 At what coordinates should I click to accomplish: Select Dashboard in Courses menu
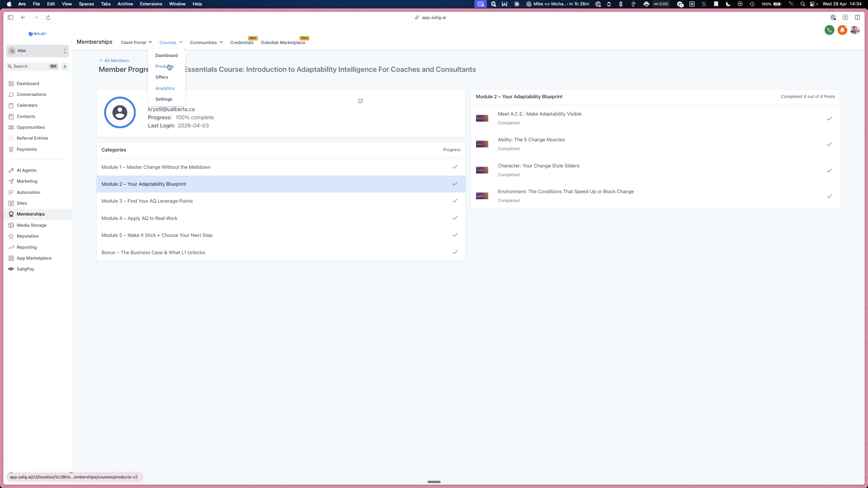point(166,56)
